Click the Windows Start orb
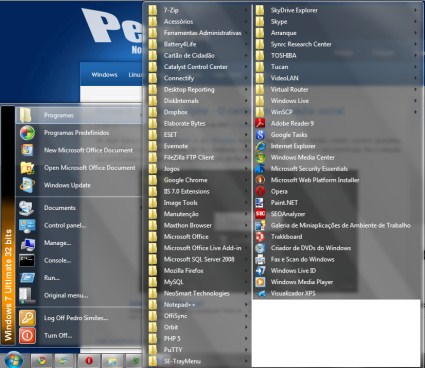The width and height of the screenshot is (425, 368). click(13, 360)
